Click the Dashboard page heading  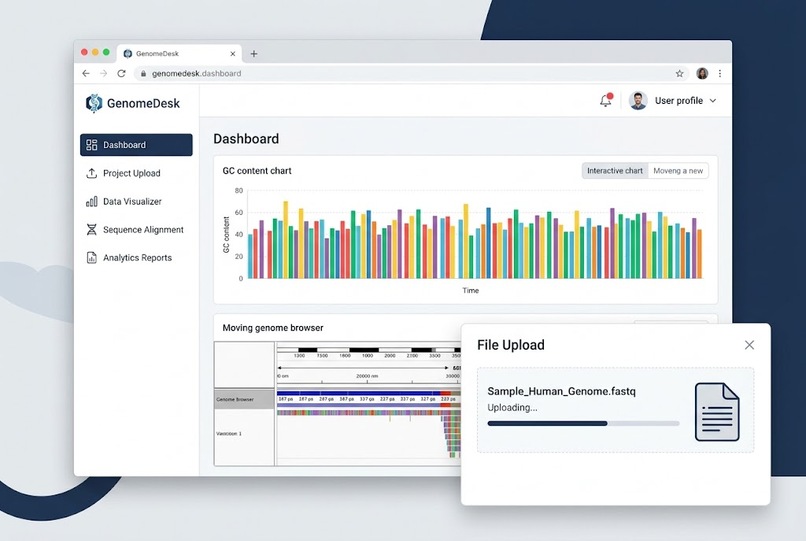click(246, 139)
